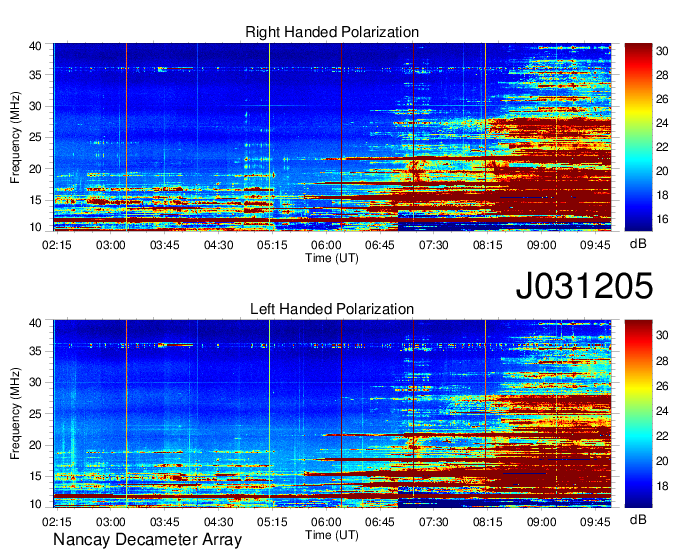Image resolution: width=680 pixels, height=552 pixels.
Task: Click the Right Handed Polarization title
Action: point(332,32)
